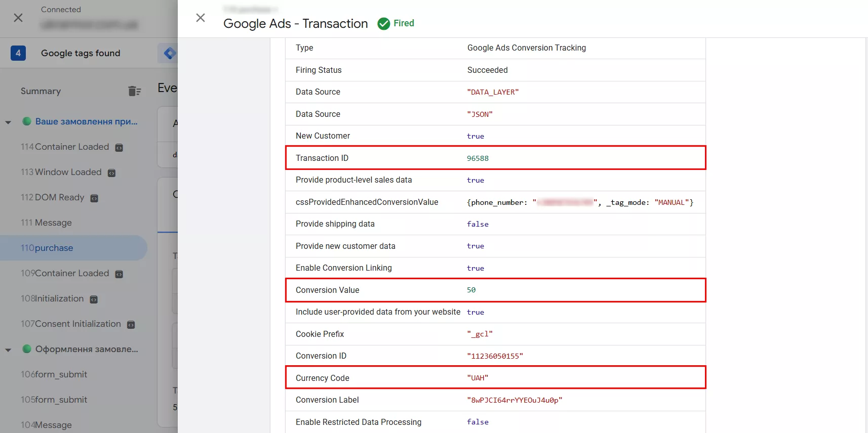868x433 pixels.
Task: Click the code icon beside 113 Window Loaded
Action: [112, 173]
